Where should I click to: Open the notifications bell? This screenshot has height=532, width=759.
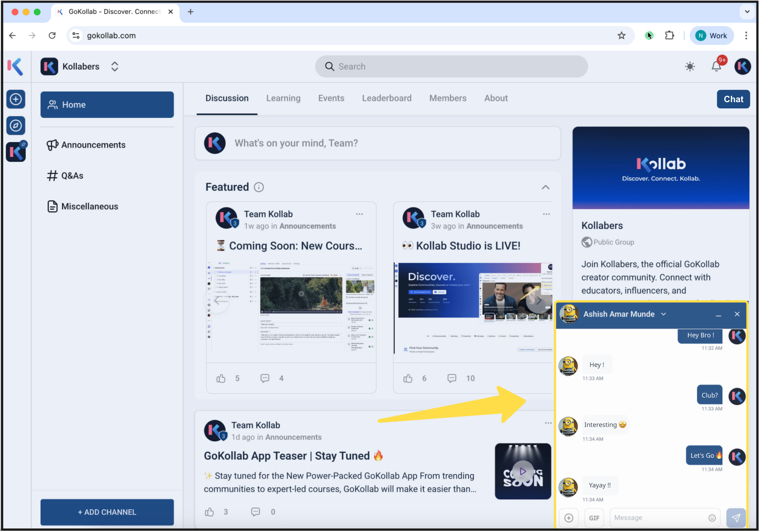coord(716,67)
